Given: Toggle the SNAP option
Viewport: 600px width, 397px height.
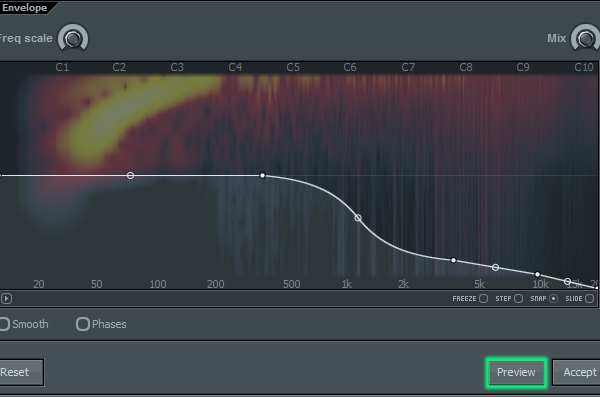Looking at the screenshot, I should (x=553, y=298).
